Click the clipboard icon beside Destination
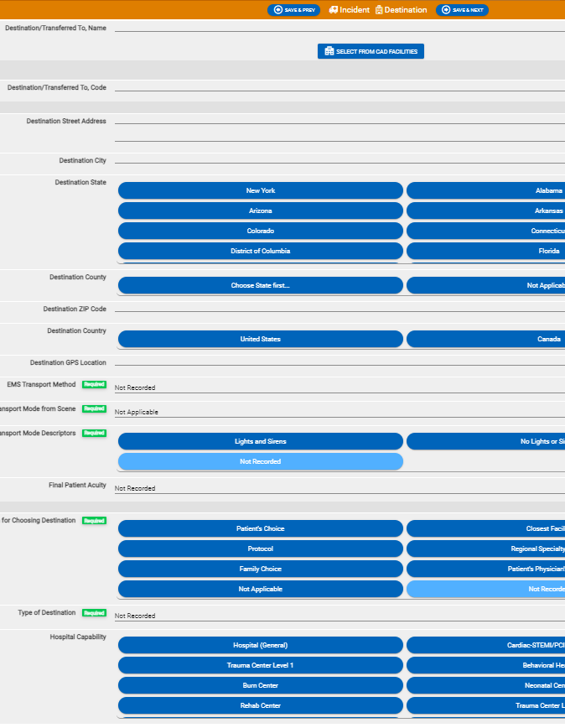This screenshot has height=728, width=565. [x=379, y=10]
